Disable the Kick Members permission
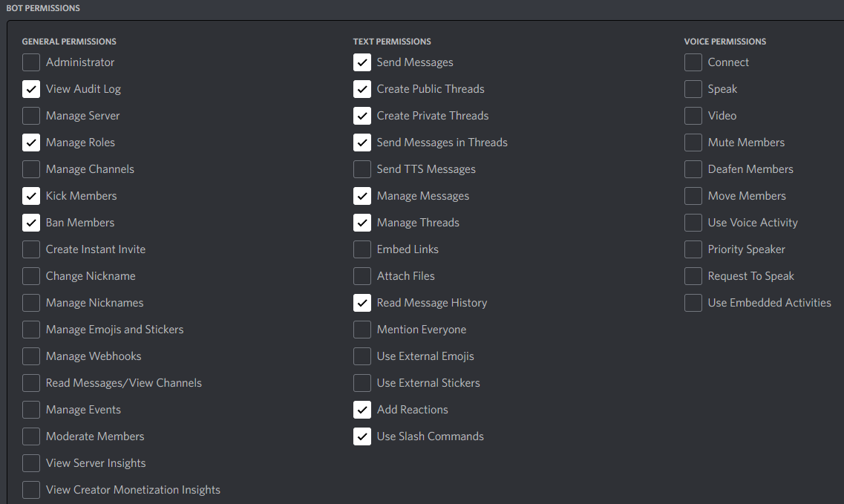The image size is (844, 504). tap(31, 196)
